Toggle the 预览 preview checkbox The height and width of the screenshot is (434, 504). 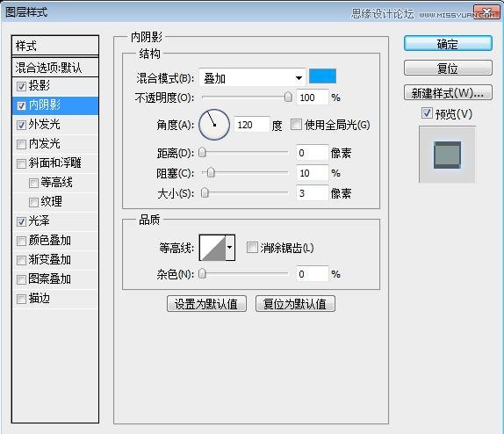(427, 113)
